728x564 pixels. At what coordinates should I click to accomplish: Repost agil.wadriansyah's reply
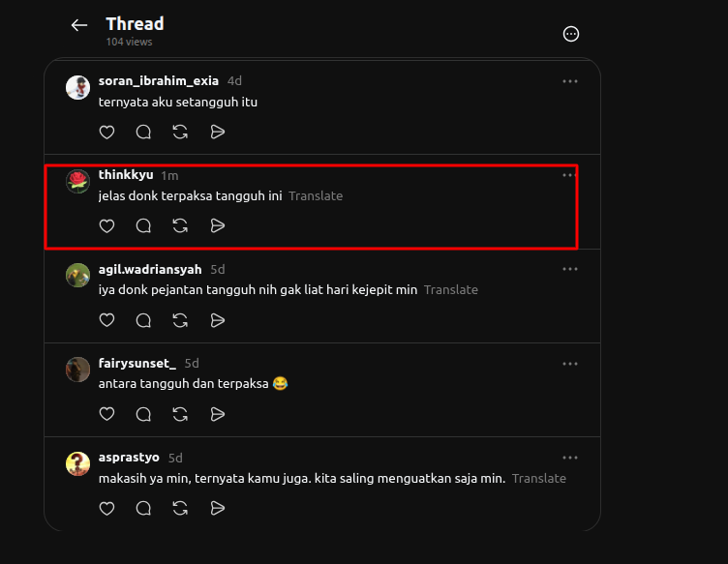click(180, 320)
